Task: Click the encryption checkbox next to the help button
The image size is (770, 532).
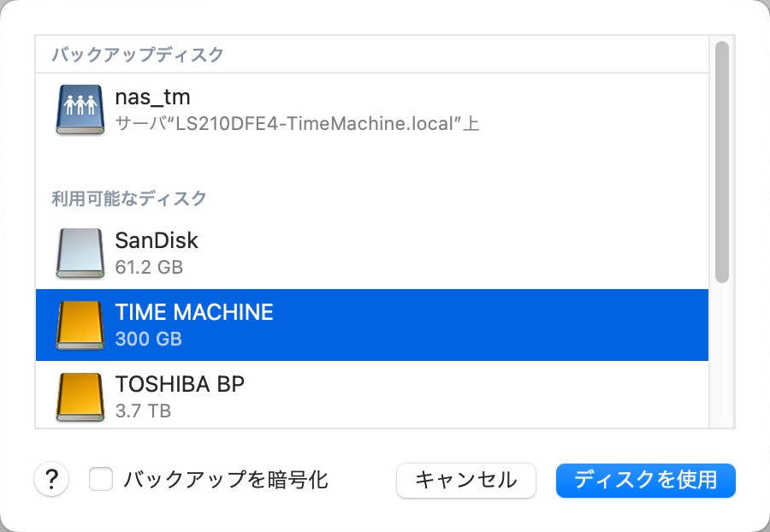Action: [102, 481]
